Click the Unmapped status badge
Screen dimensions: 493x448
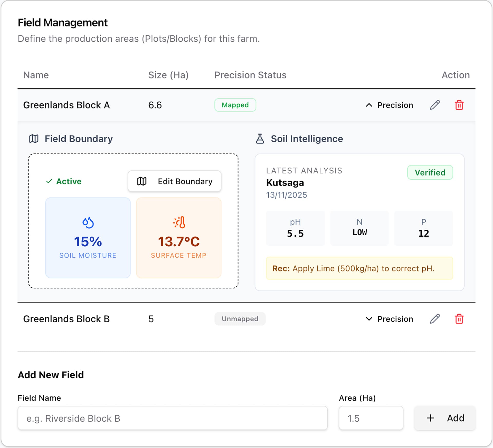[x=240, y=319]
